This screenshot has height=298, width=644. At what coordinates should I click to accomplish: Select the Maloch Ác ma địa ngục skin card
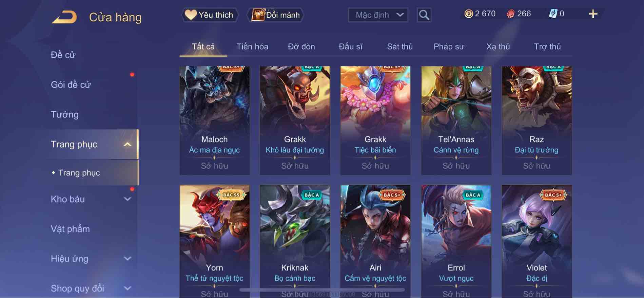[x=214, y=120]
